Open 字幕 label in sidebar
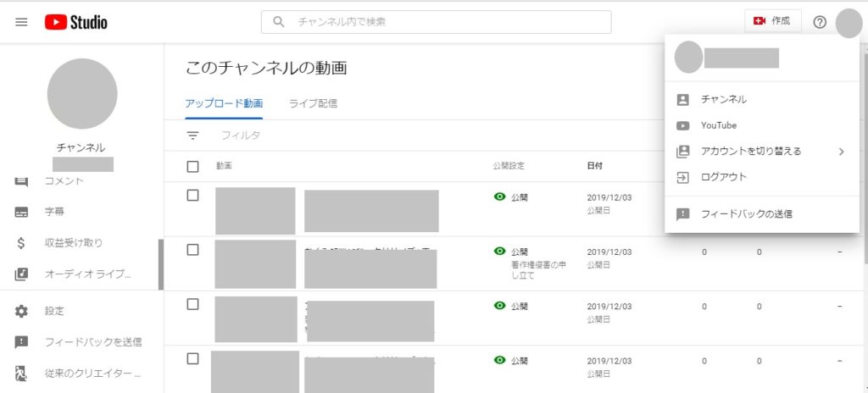The height and width of the screenshot is (393, 868). coord(54,212)
